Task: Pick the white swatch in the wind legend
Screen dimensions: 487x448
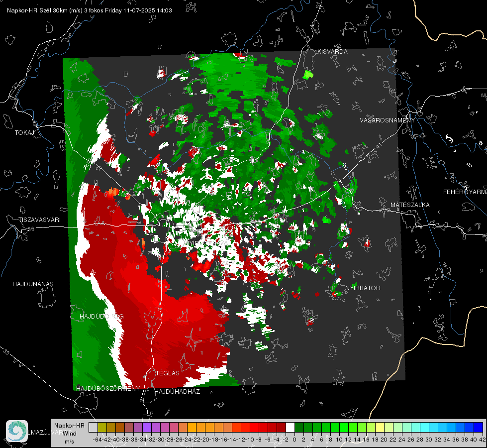Action: [x=290, y=428]
